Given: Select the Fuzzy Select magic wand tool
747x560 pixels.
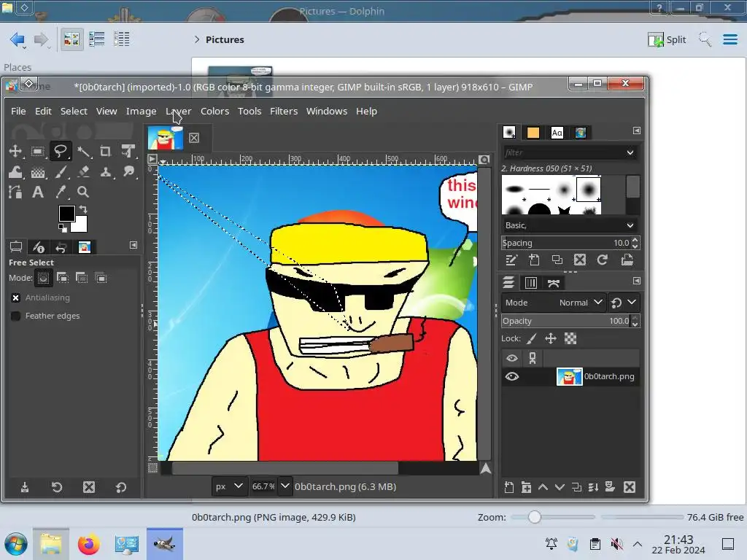Looking at the screenshot, I should click(83, 152).
